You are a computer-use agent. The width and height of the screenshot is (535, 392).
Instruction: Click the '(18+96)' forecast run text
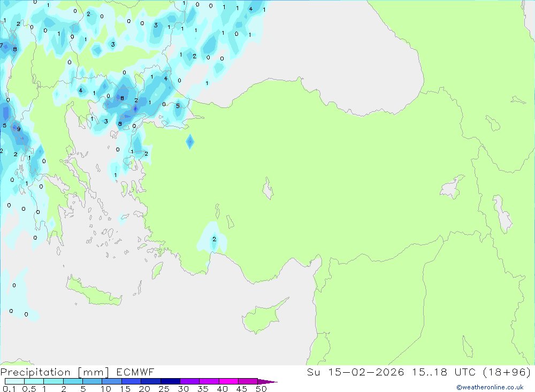(x=507, y=372)
